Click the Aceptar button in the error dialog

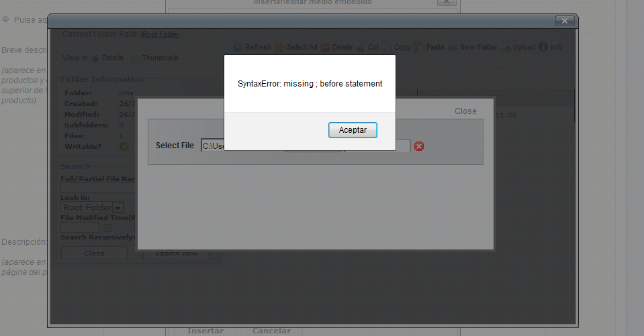tap(353, 130)
